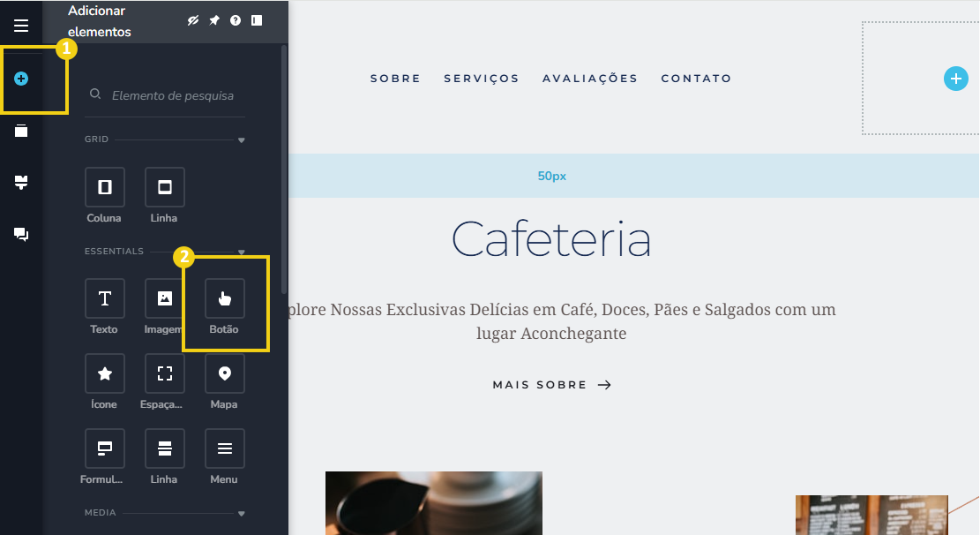Collapse the ESSENTIALS section arrow

[241, 252]
